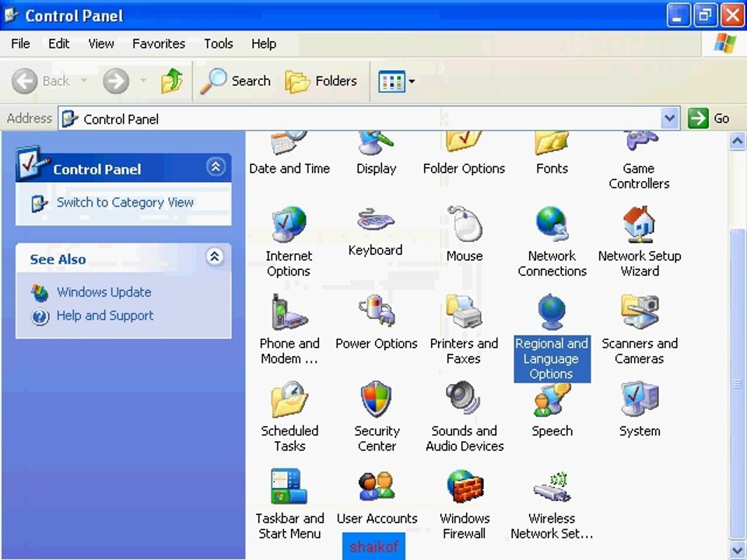Open Scanners and Cameras icon

(640, 311)
